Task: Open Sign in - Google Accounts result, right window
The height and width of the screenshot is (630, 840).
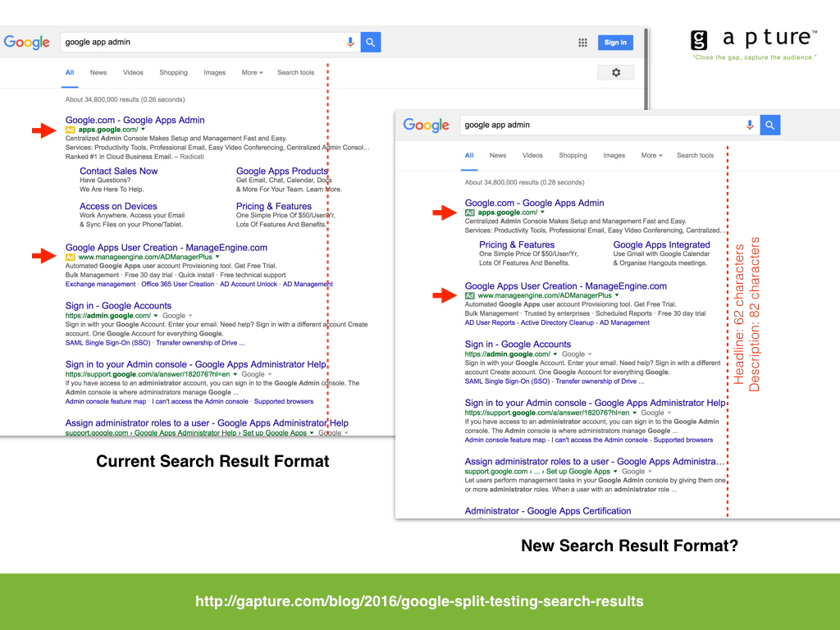Action: tap(518, 345)
